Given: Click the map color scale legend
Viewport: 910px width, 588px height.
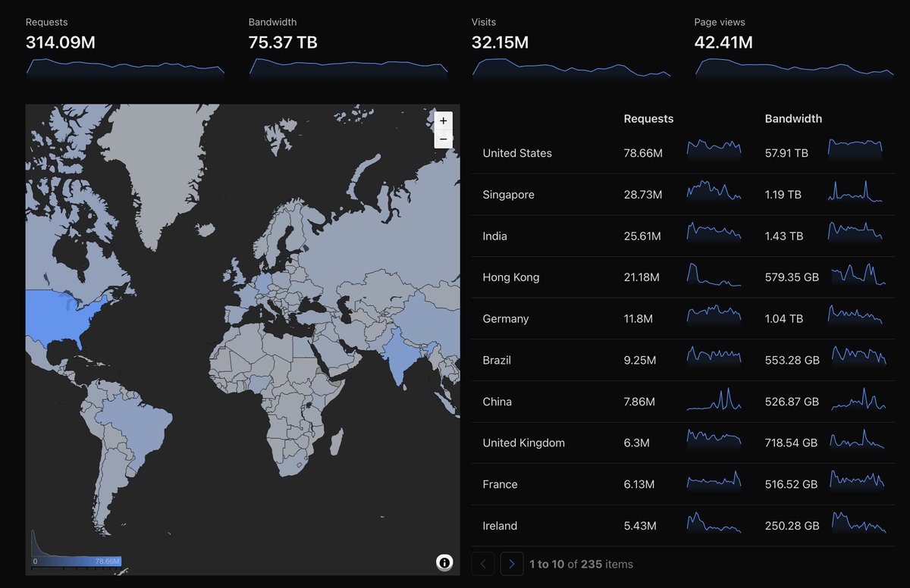Looking at the screenshot, I should pos(77,550).
